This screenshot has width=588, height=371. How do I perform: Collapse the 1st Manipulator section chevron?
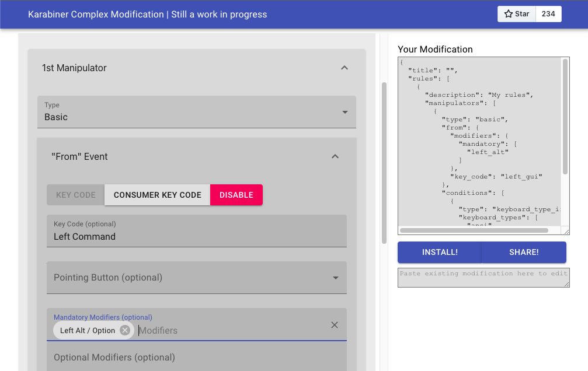(345, 68)
